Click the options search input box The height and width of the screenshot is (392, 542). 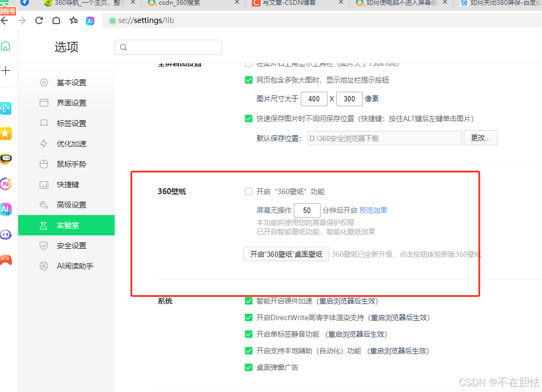click(168, 47)
